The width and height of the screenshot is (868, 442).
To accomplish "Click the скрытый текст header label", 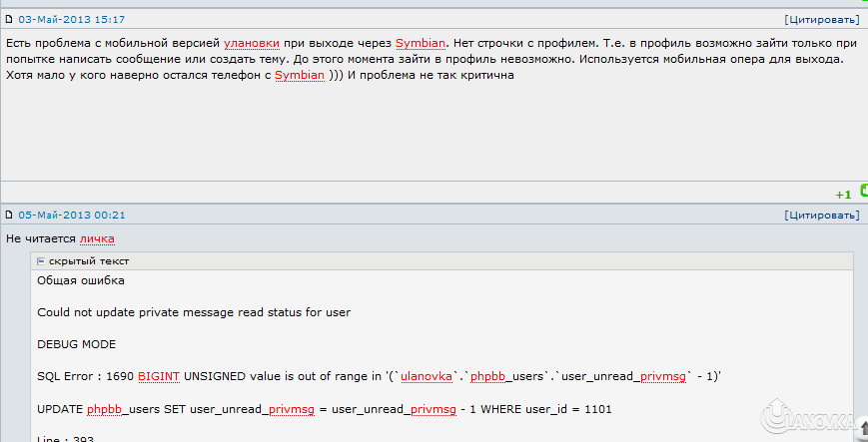I will 89,261.
